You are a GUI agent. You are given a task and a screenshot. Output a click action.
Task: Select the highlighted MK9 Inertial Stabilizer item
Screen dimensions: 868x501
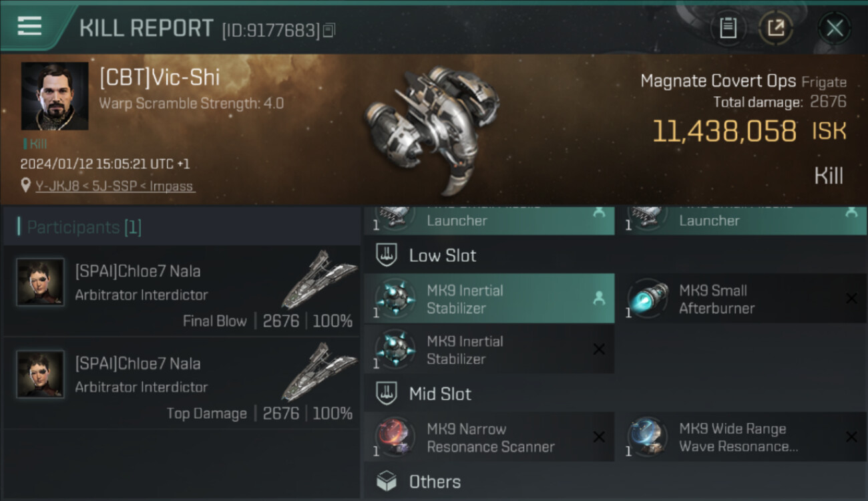pyautogui.click(x=489, y=299)
